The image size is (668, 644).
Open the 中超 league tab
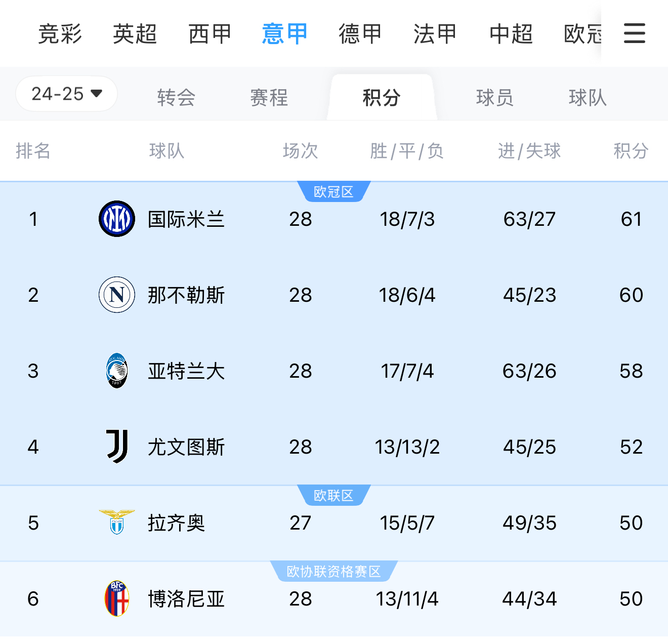coord(511,34)
